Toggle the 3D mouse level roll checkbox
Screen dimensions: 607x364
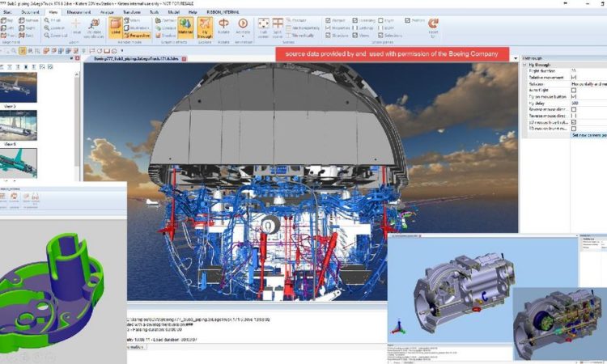click(574, 122)
